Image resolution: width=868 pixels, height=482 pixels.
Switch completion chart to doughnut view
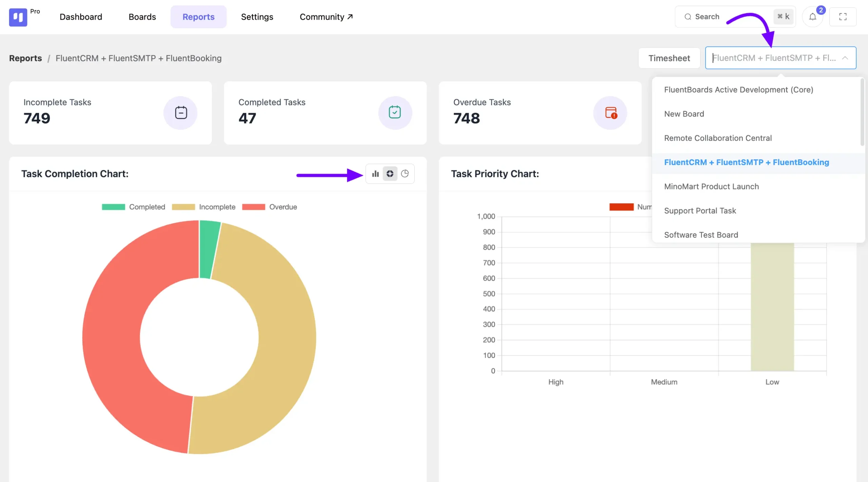click(x=390, y=174)
